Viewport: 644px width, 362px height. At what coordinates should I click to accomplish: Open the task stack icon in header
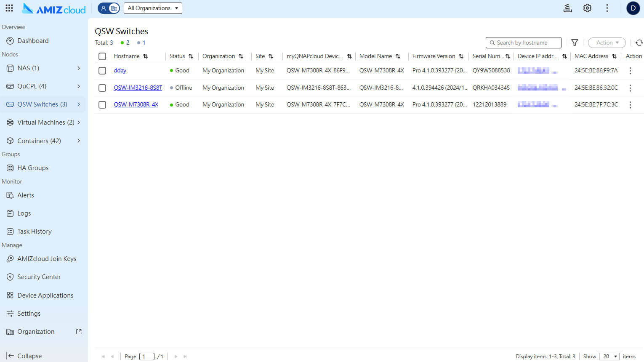click(568, 8)
